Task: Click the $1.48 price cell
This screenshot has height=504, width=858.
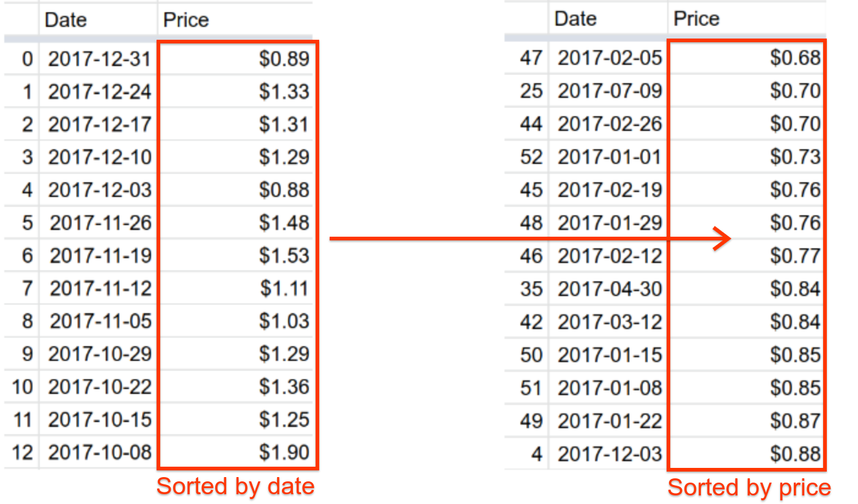Action: tap(284, 223)
